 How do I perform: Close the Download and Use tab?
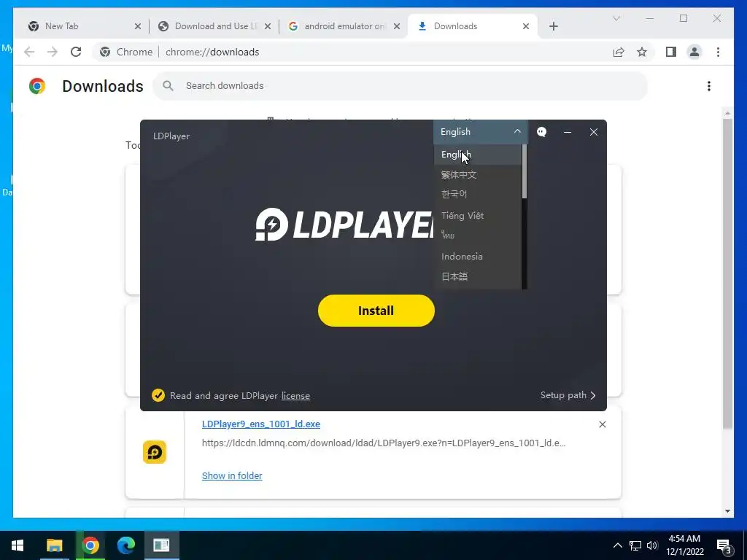tap(268, 26)
